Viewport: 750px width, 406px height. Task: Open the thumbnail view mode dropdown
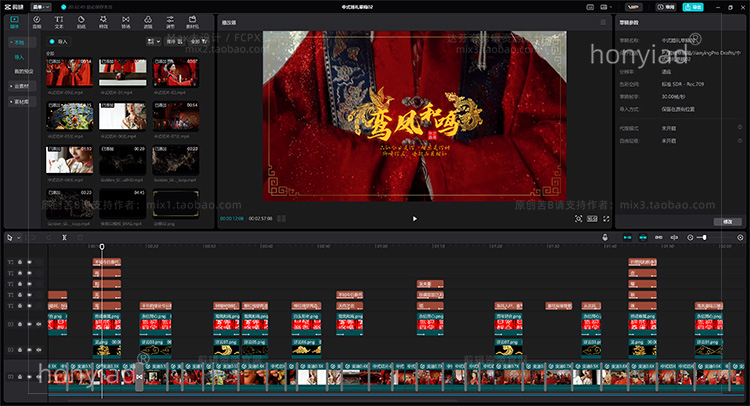pos(153,42)
